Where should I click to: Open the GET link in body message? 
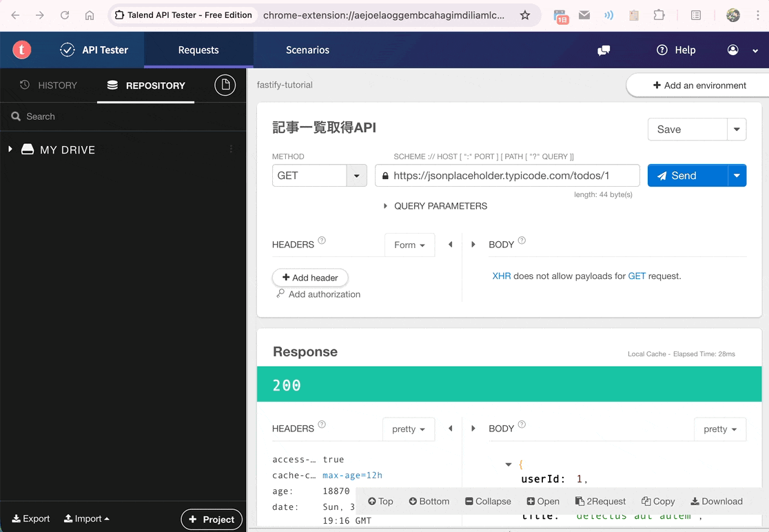[x=637, y=276]
